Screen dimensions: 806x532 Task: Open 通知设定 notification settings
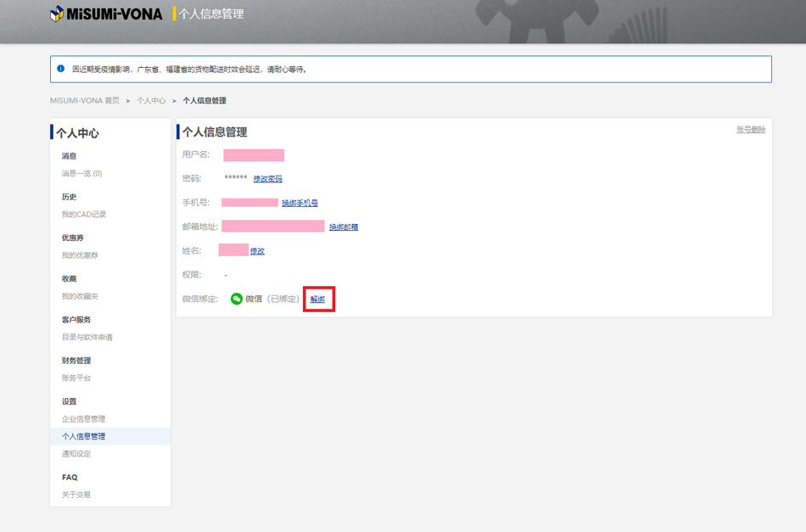click(x=76, y=454)
